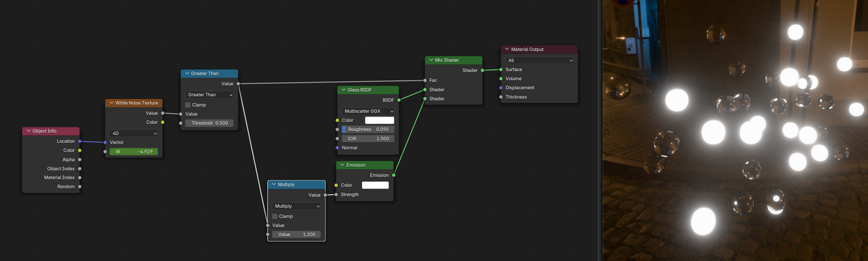Screen dimensions: 868x261
Task: Click the Surface input socket on Material Output
Action: coord(501,69)
